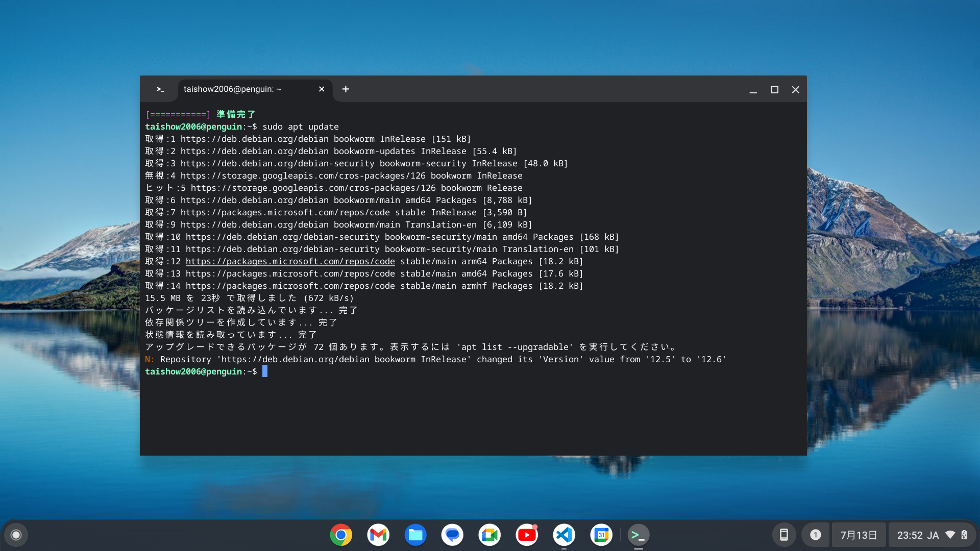Maximize the terminal window

pos(774,90)
